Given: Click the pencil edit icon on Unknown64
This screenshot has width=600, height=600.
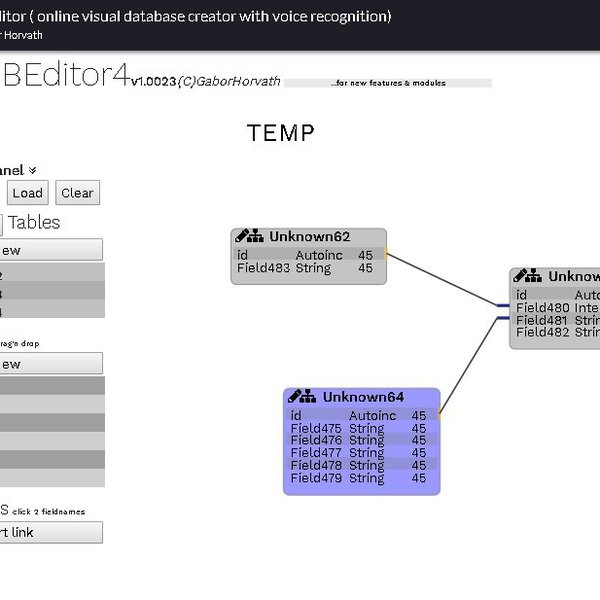Looking at the screenshot, I should (295, 396).
